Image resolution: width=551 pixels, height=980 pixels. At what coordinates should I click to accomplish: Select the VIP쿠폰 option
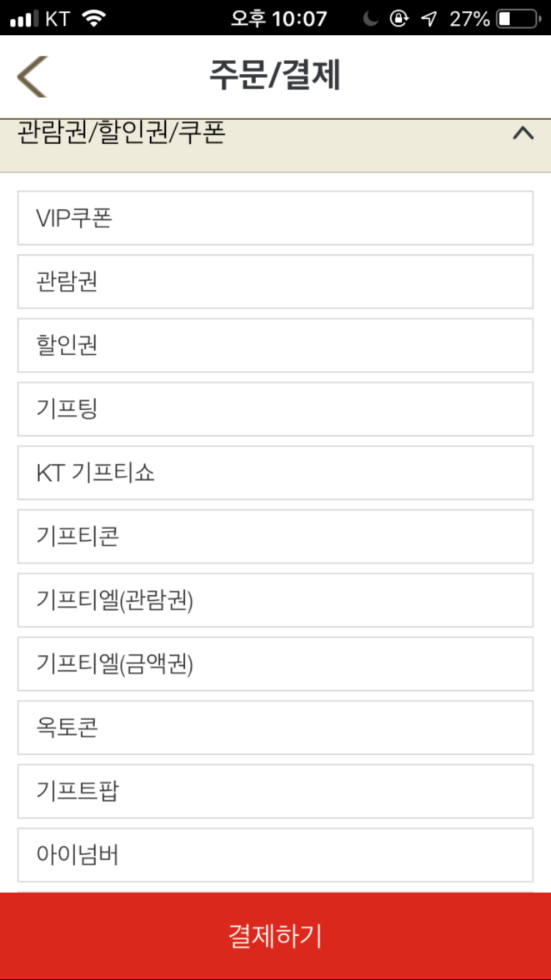point(275,218)
